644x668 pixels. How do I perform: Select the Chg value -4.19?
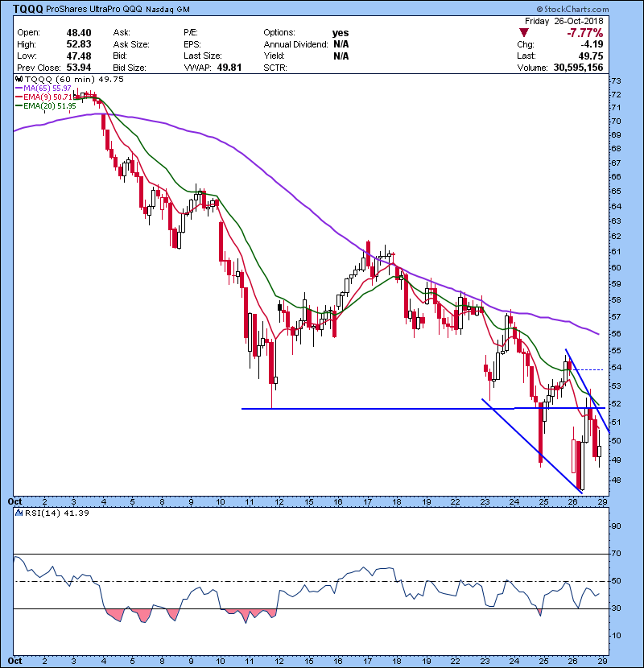[592, 44]
